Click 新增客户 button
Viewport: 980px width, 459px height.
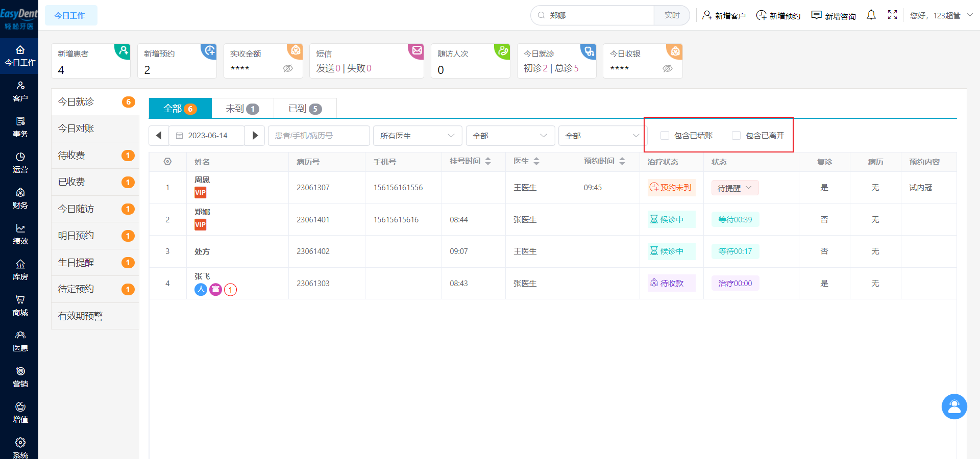click(724, 15)
